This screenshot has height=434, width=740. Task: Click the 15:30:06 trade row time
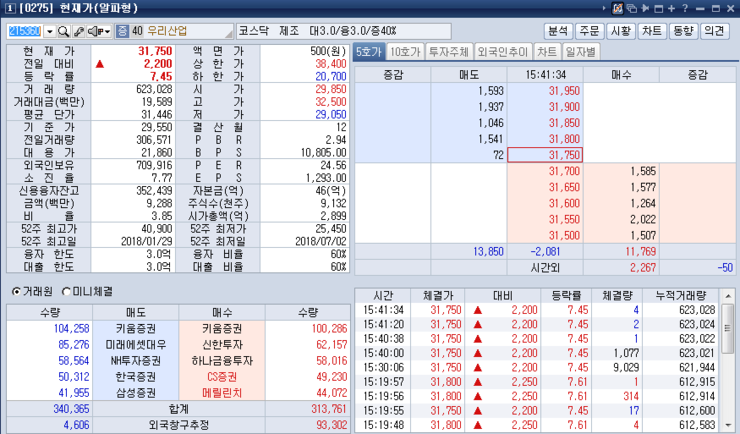pos(383,367)
